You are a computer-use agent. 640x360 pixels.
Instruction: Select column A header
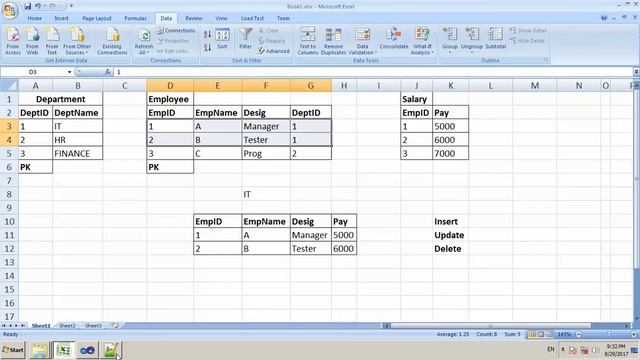coord(36,86)
